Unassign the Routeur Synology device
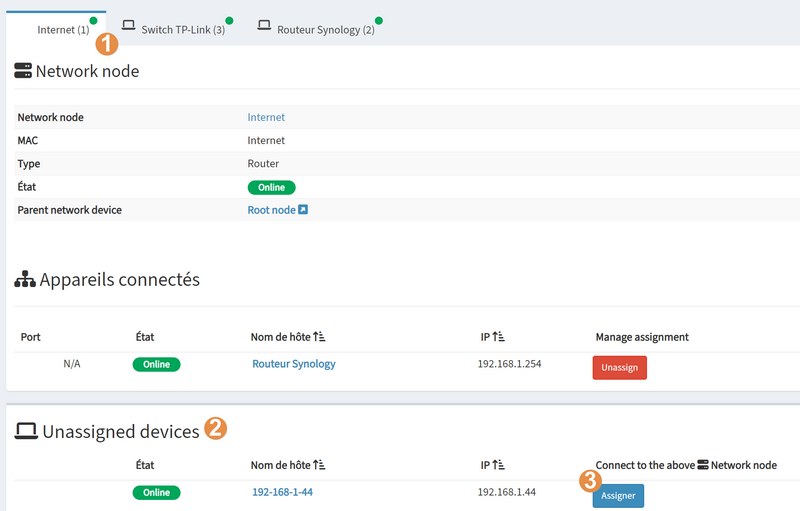Image resolution: width=800 pixels, height=511 pixels. pos(619,368)
